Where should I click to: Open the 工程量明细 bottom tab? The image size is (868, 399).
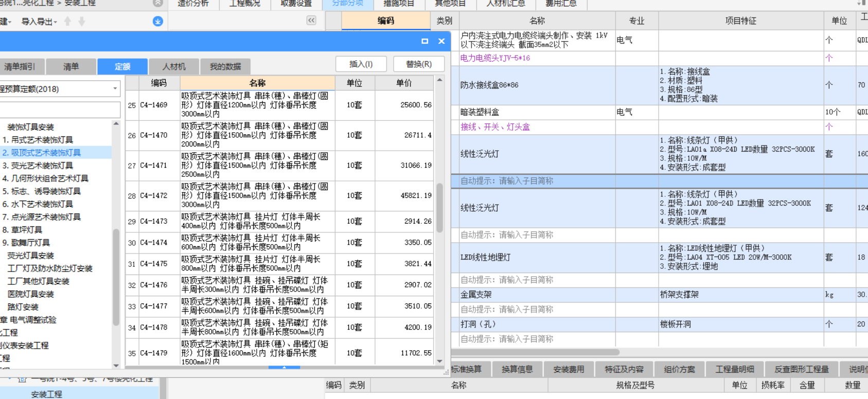point(735,369)
